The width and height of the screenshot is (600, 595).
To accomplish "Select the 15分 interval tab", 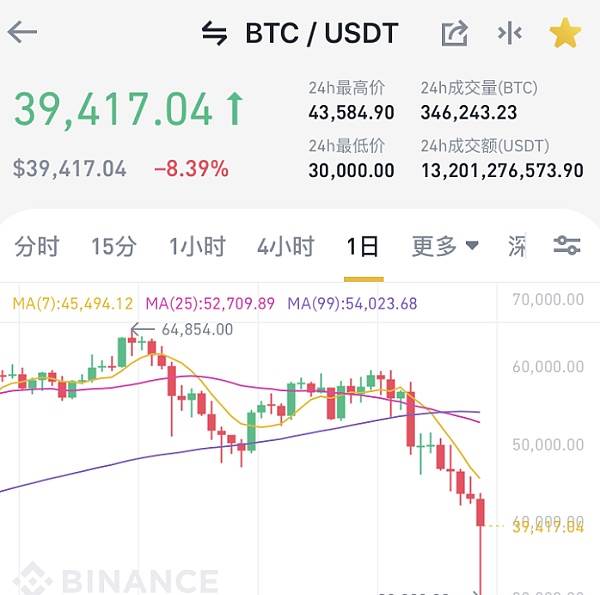I will coord(114,246).
